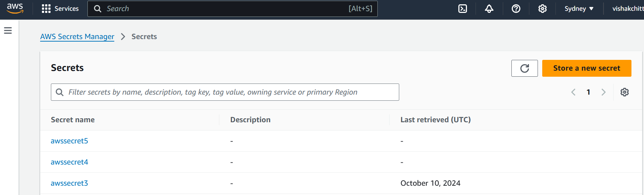Open the awssecret3 secret
Screen dimensions: 644x195
pyautogui.click(x=70, y=183)
